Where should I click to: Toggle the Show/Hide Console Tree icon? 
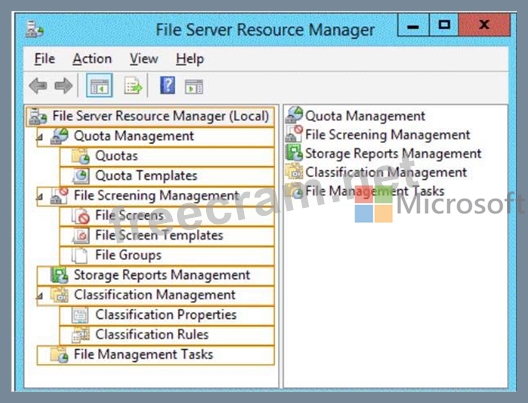[99, 86]
